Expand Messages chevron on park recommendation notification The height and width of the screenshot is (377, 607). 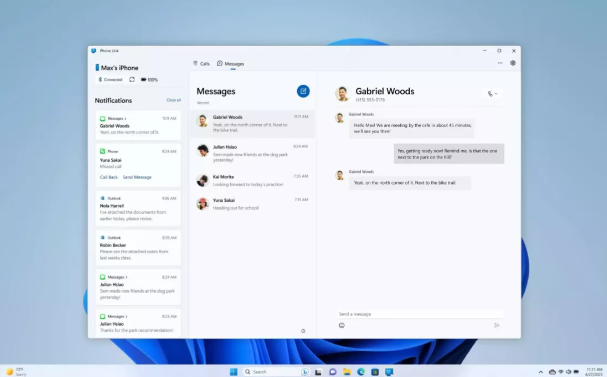click(x=126, y=316)
